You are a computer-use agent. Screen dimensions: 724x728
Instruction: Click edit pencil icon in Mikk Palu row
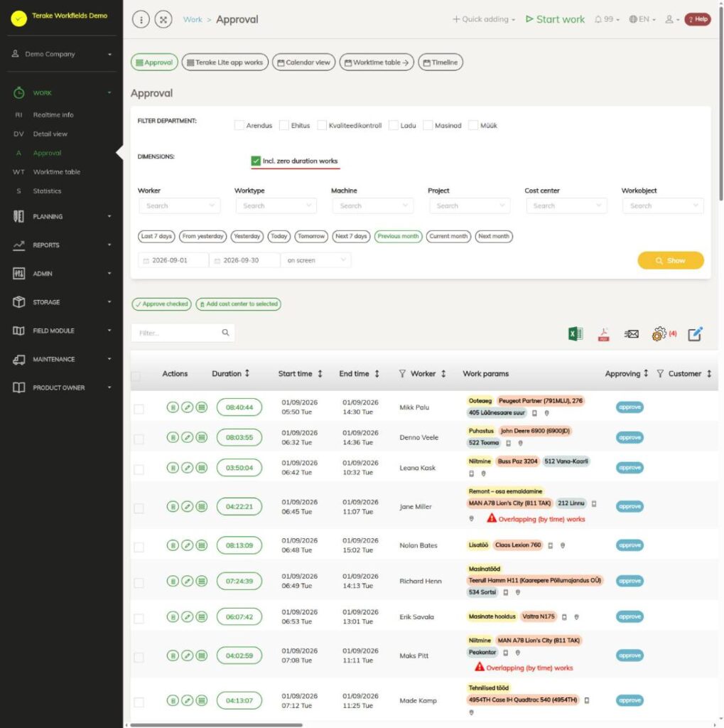(187, 407)
